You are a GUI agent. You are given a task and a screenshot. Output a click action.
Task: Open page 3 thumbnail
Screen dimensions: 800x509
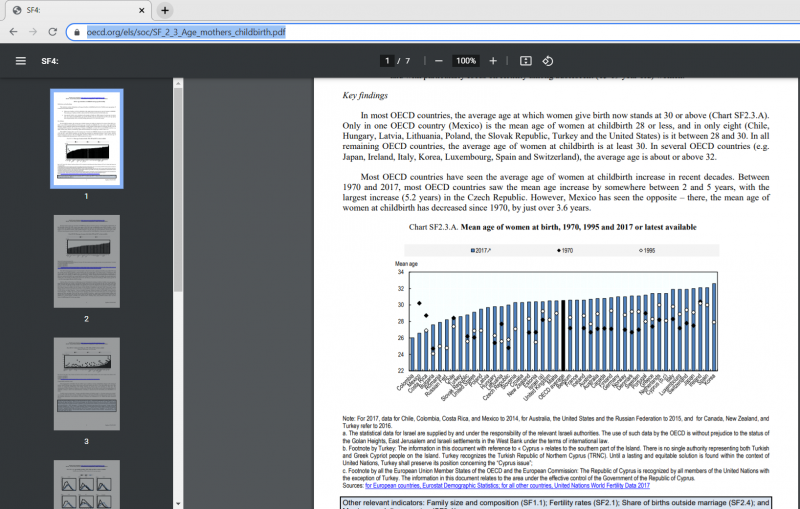87,384
